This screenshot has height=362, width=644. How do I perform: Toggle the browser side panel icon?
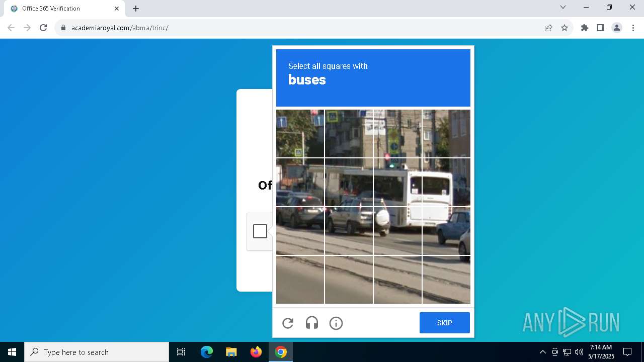[x=601, y=28]
